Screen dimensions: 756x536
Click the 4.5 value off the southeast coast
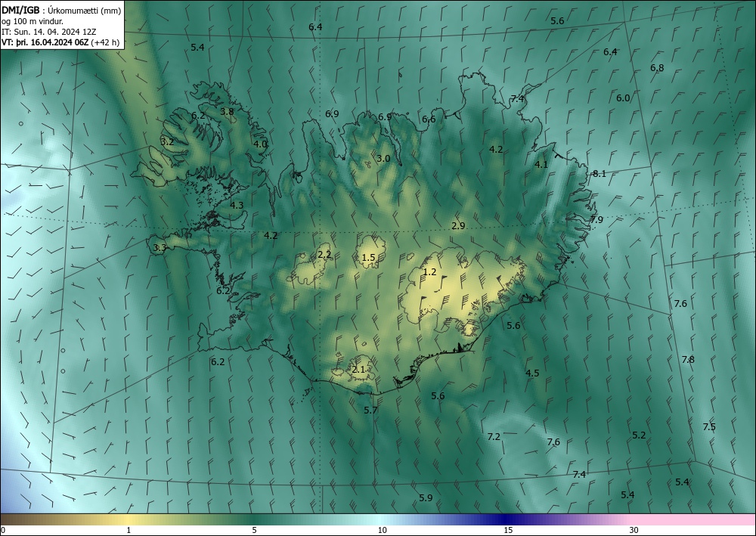[x=532, y=373]
